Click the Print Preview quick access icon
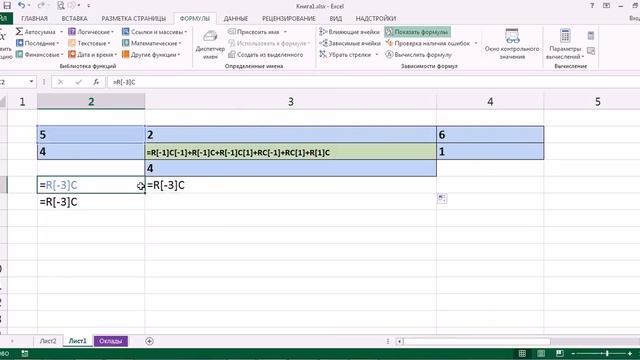The width and height of the screenshot is (640, 360). tap(60, 6)
